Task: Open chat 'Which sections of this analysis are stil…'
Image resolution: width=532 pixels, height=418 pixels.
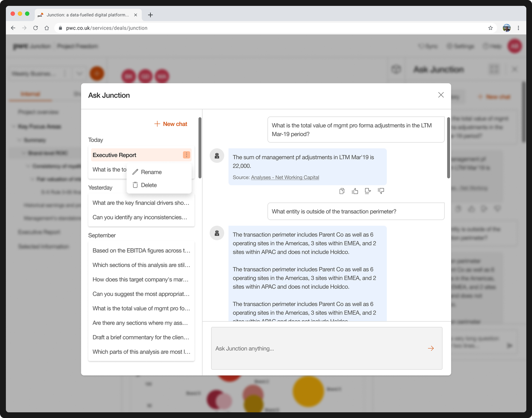Action: pos(141,265)
